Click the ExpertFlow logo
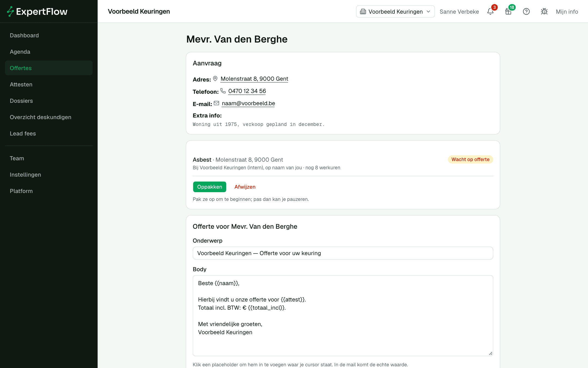This screenshot has height=368, width=588. coord(37,11)
